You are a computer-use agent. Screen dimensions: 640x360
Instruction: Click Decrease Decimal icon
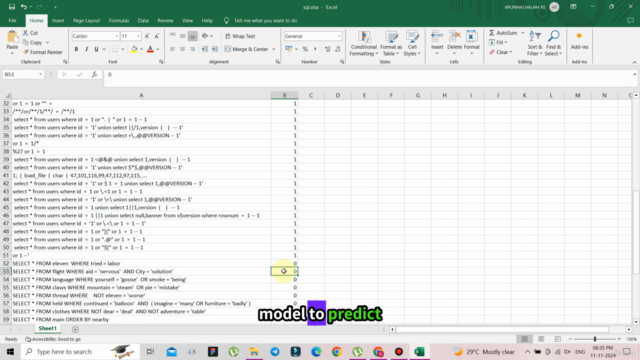coord(338,49)
